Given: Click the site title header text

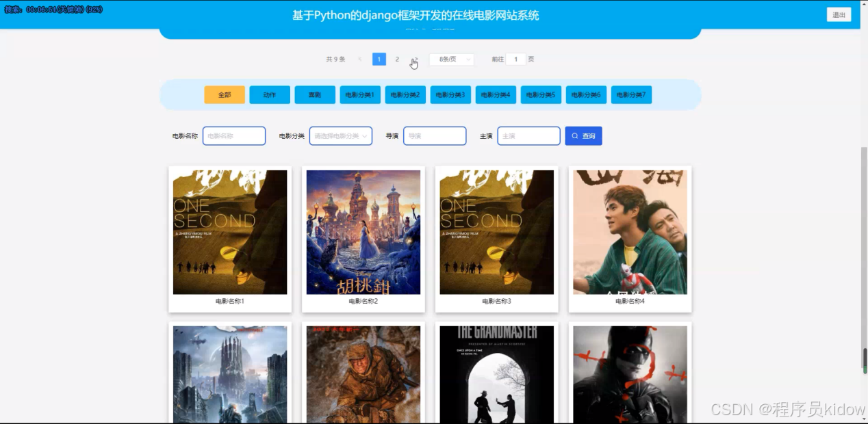Looking at the screenshot, I should [x=416, y=15].
